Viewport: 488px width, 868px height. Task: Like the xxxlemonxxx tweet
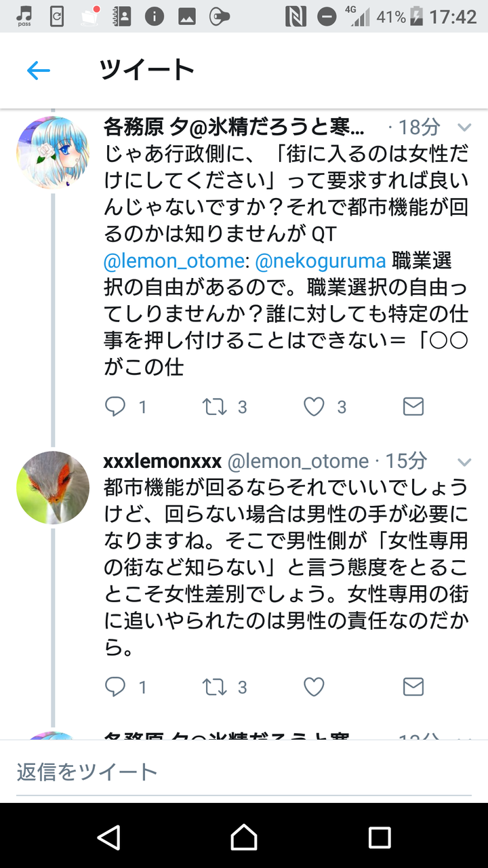(314, 687)
